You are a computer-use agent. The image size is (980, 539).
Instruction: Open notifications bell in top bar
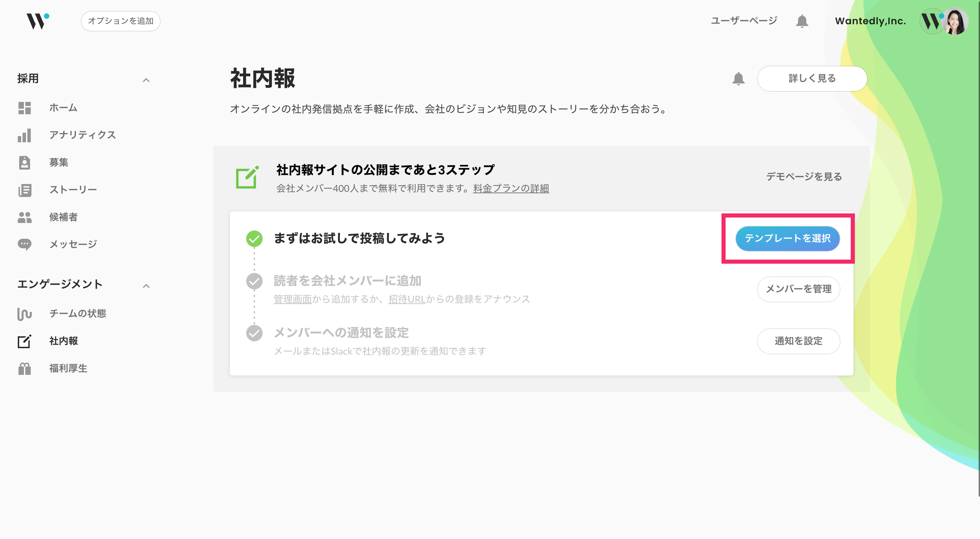pyautogui.click(x=802, y=21)
